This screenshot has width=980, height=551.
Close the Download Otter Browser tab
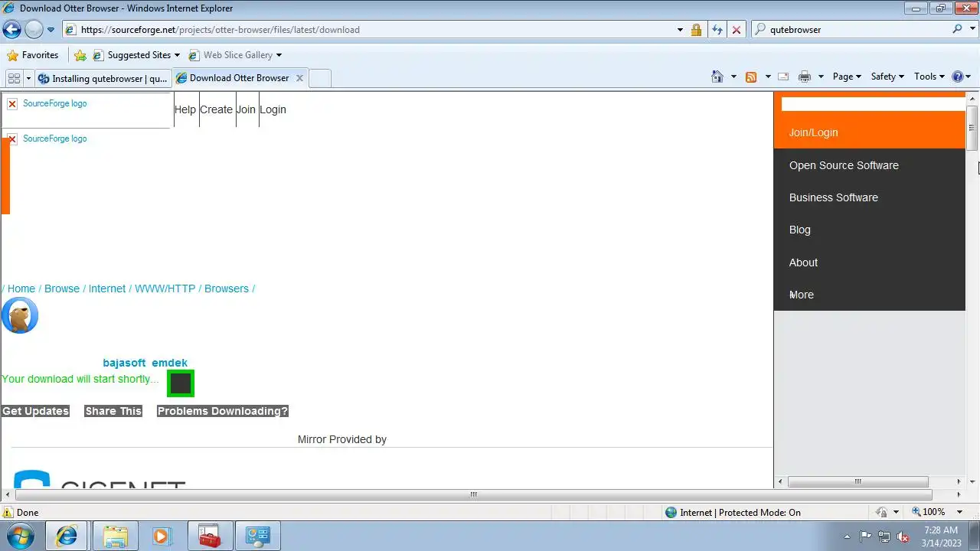point(299,78)
